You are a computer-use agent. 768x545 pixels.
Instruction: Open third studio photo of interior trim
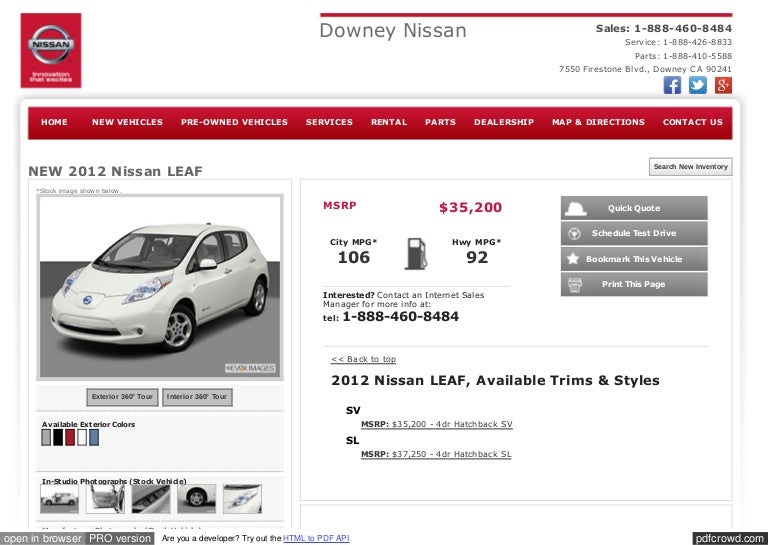tap(151, 499)
